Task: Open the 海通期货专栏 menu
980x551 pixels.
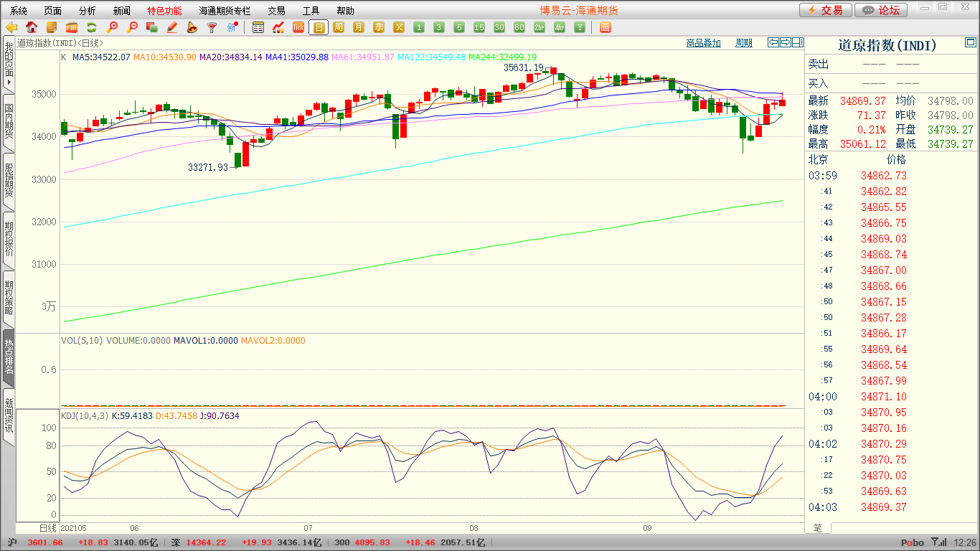Action: coord(225,11)
